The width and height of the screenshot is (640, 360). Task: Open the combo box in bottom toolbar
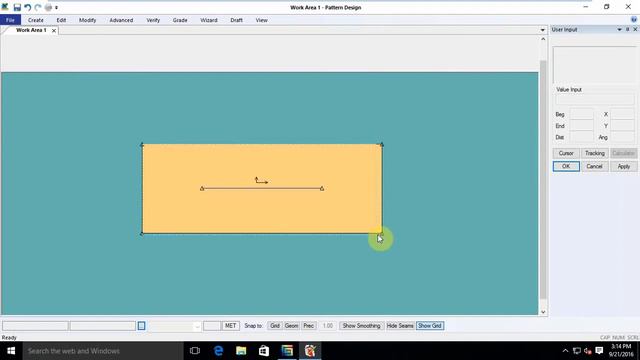tap(174, 326)
